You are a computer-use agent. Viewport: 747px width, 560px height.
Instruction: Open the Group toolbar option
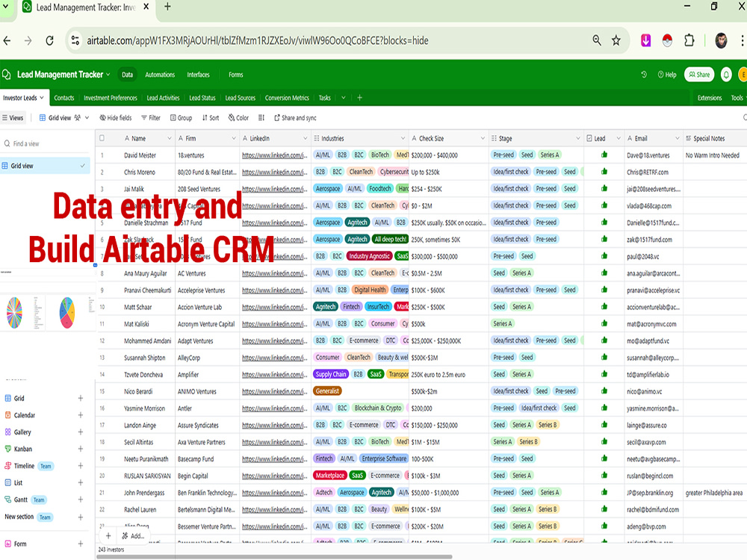[x=181, y=118]
